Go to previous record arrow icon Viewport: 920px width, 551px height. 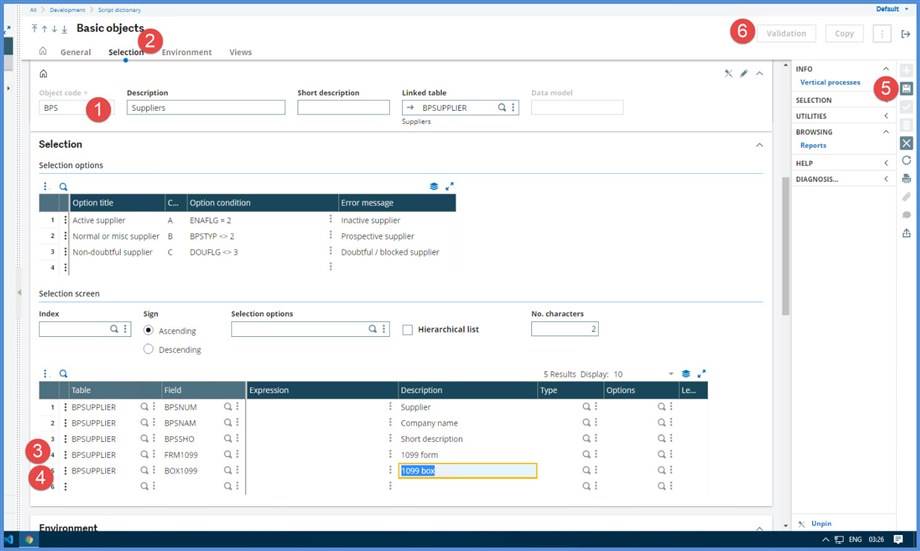(44, 28)
